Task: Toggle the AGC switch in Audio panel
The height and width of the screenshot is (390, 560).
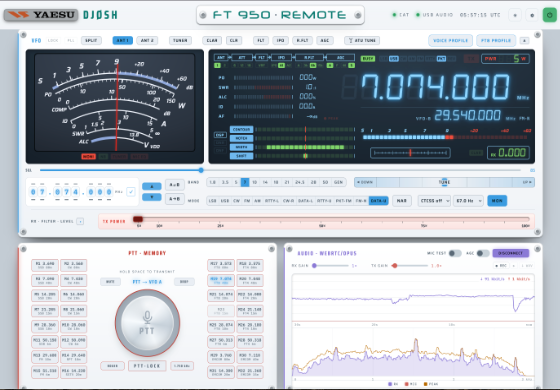Action: point(483,253)
